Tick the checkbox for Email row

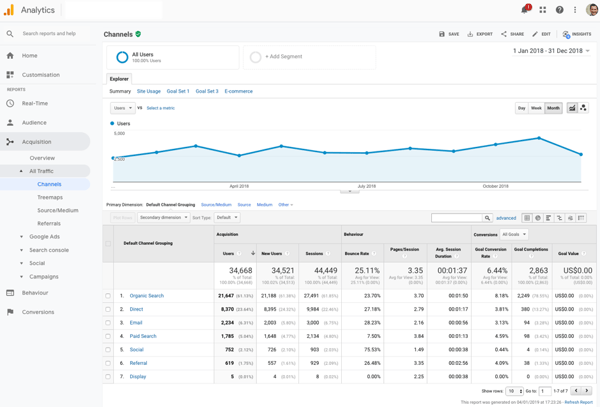pyautogui.click(x=108, y=322)
